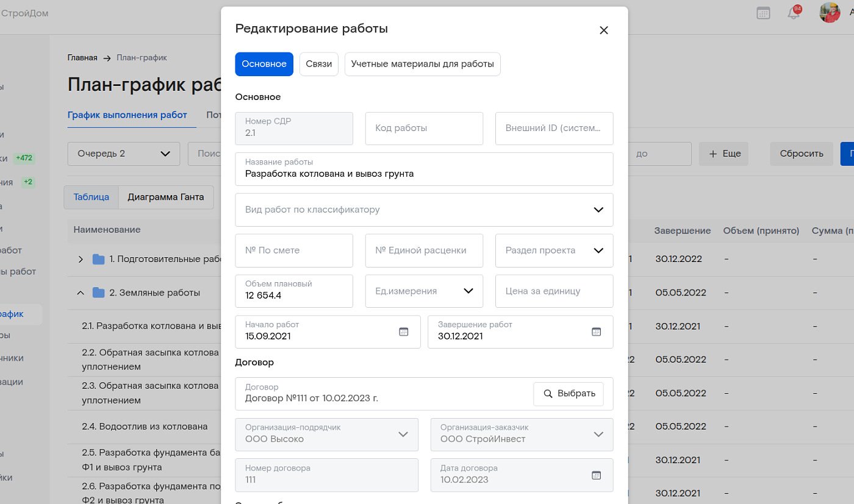Click folder icon of Земляные работы
The width and height of the screenshot is (854, 504).
pyautogui.click(x=99, y=293)
